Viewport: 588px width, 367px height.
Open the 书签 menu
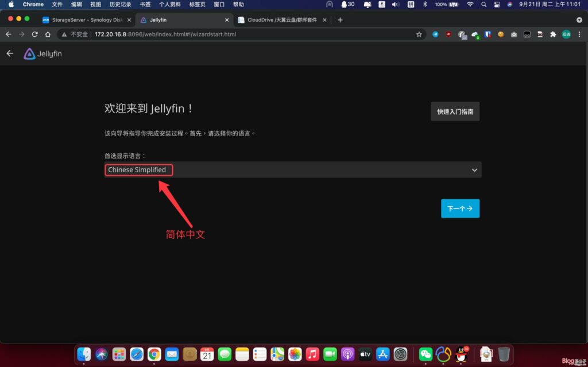(x=145, y=5)
